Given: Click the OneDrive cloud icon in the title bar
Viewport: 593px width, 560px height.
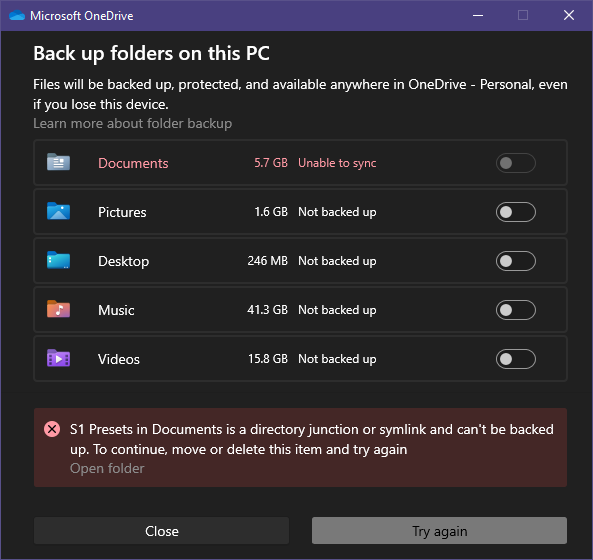Looking at the screenshot, I should [x=17, y=16].
